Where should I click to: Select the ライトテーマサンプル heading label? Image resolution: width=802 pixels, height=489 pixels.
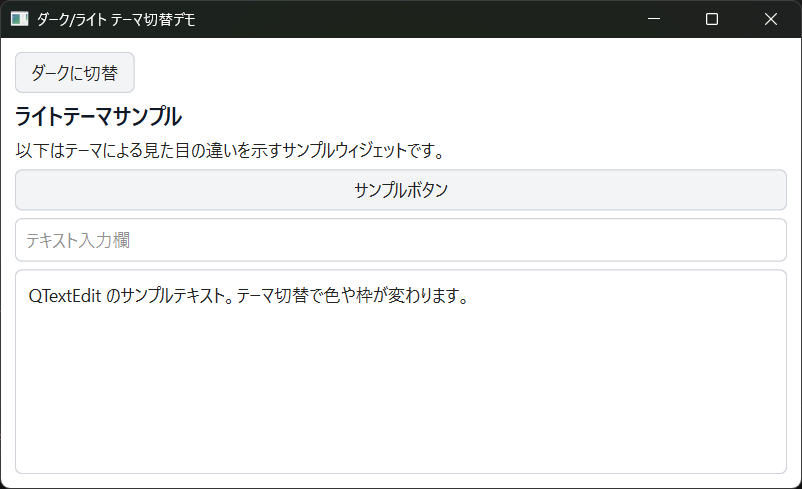coord(98,116)
